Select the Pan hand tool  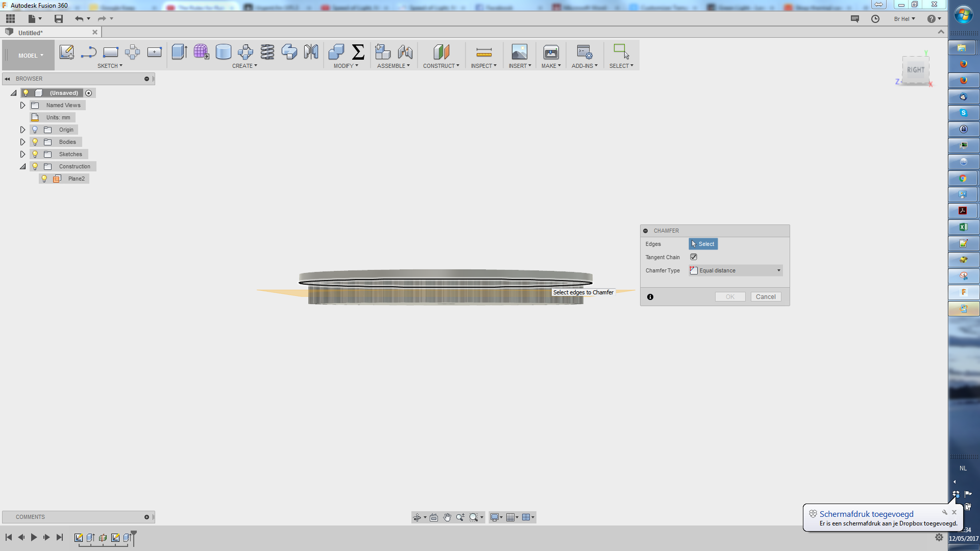tap(447, 517)
